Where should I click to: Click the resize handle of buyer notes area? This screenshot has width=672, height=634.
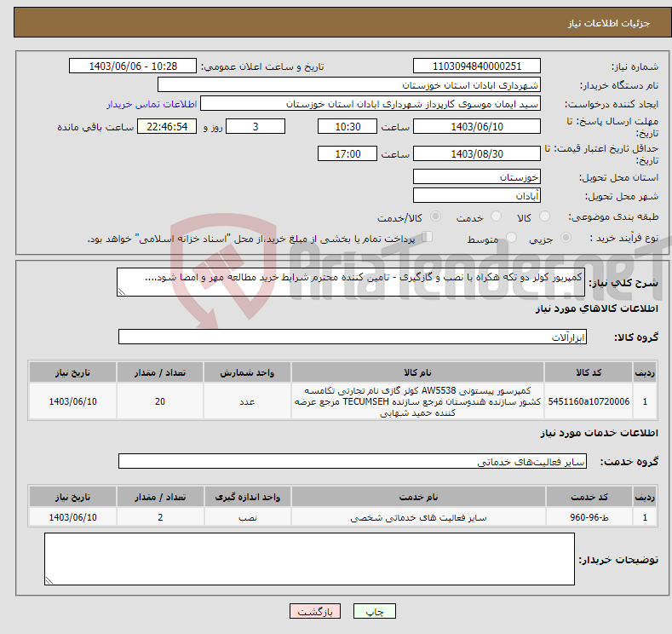pos(49,581)
